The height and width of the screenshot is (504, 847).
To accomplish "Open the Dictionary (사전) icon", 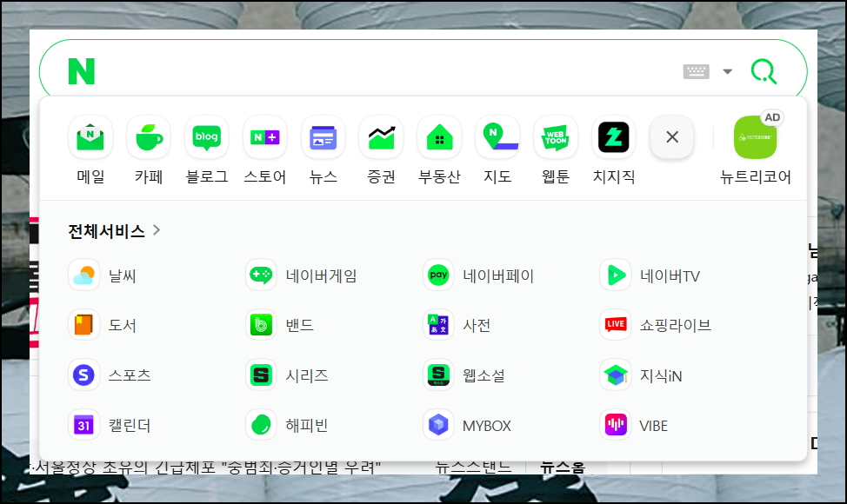I will pos(438,325).
